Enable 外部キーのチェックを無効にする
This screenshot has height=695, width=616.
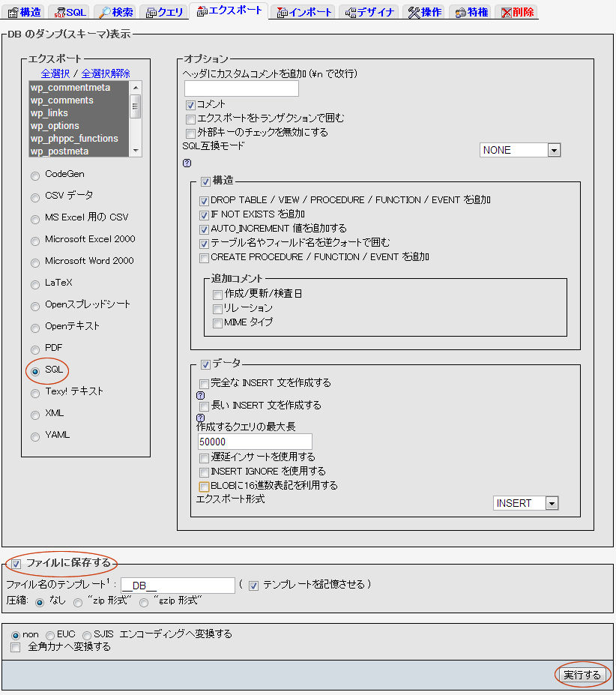pos(190,133)
